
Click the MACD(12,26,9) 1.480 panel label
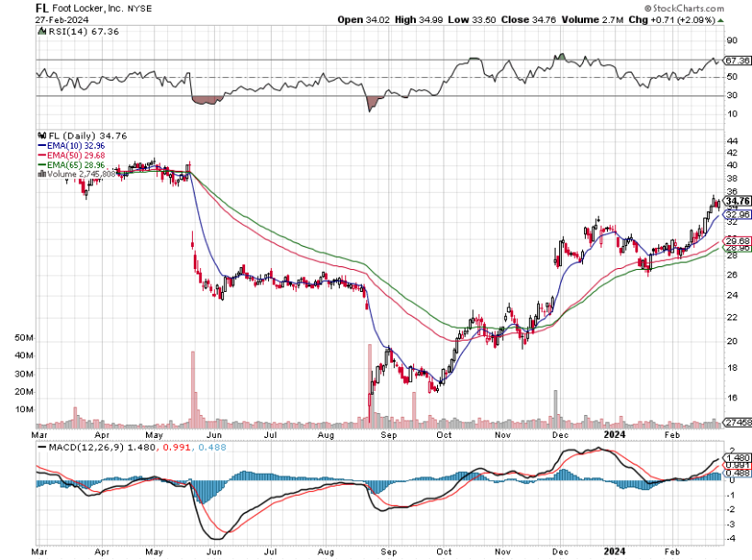(x=96, y=447)
